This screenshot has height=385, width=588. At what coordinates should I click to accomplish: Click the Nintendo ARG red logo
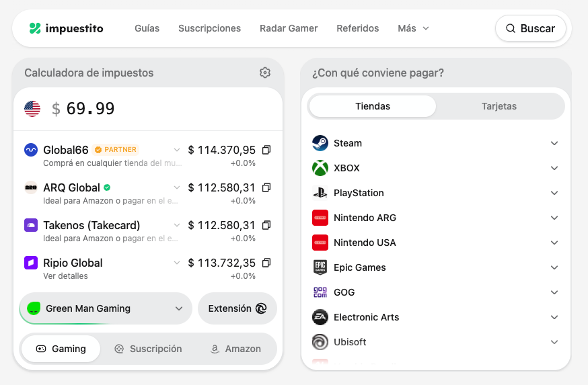tap(320, 218)
